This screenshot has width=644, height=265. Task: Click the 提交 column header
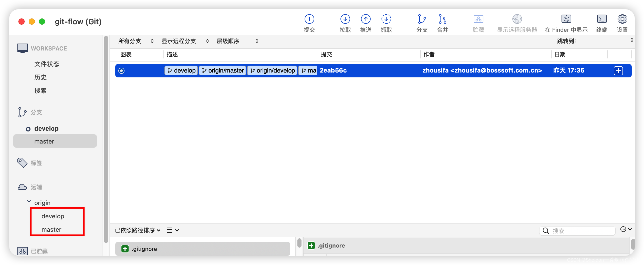click(x=326, y=54)
